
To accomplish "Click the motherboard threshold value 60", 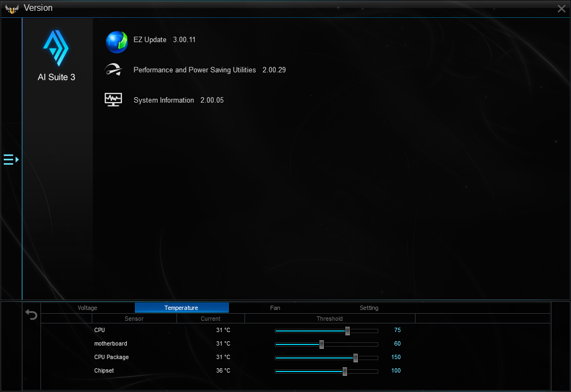I will pyautogui.click(x=397, y=343).
